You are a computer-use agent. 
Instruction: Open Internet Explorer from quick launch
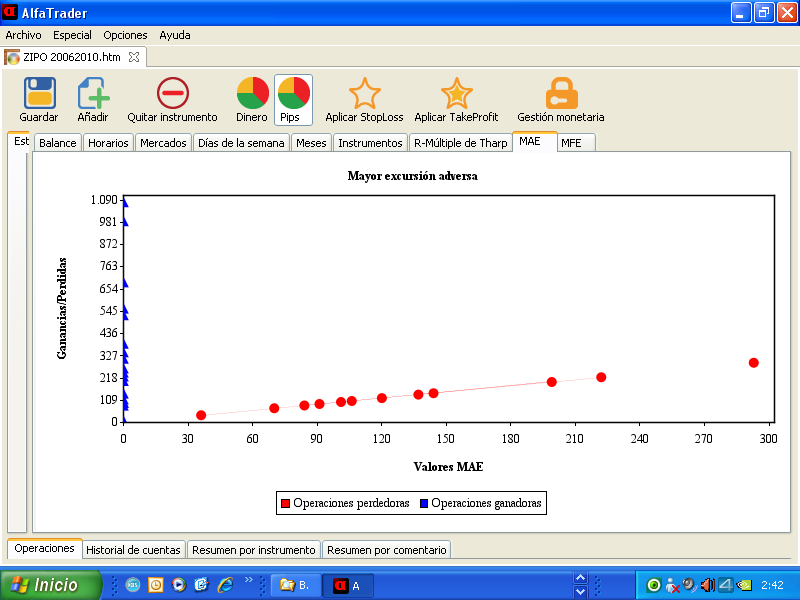click(x=224, y=585)
